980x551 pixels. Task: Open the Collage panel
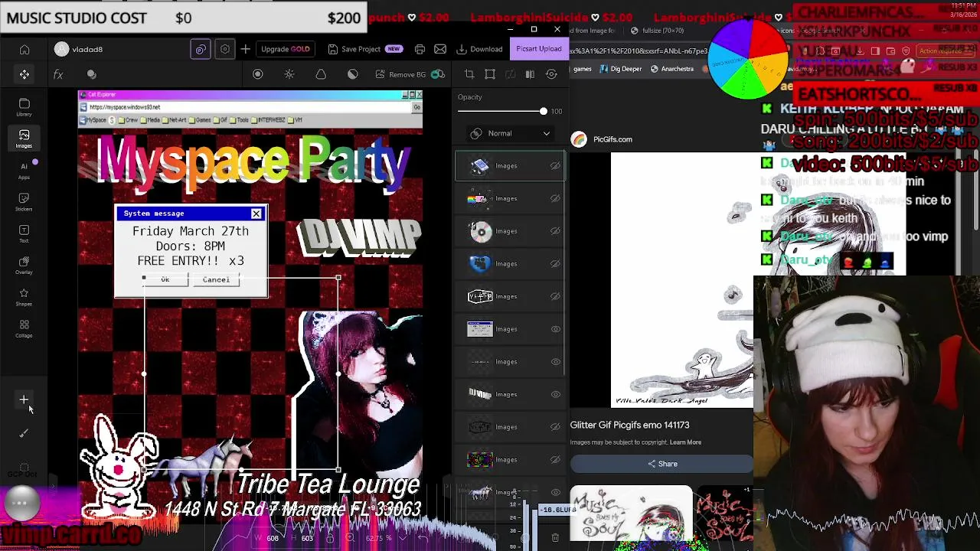[x=24, y=329]
